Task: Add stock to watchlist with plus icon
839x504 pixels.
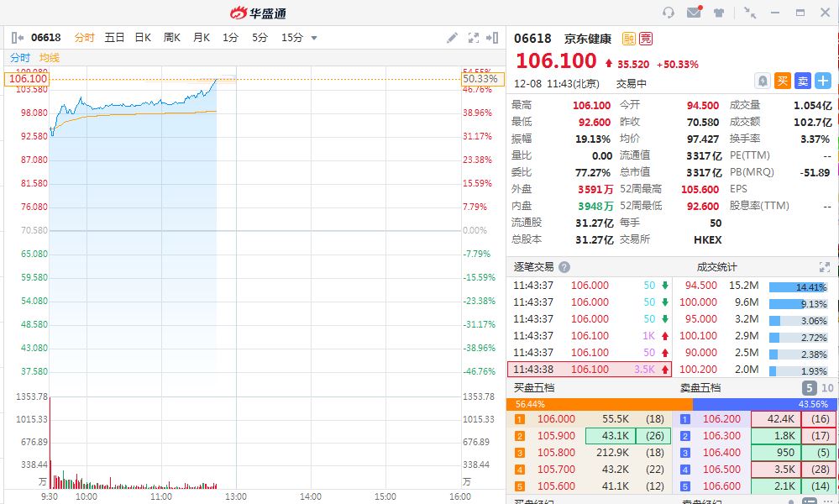Action: tap(823, 81)
